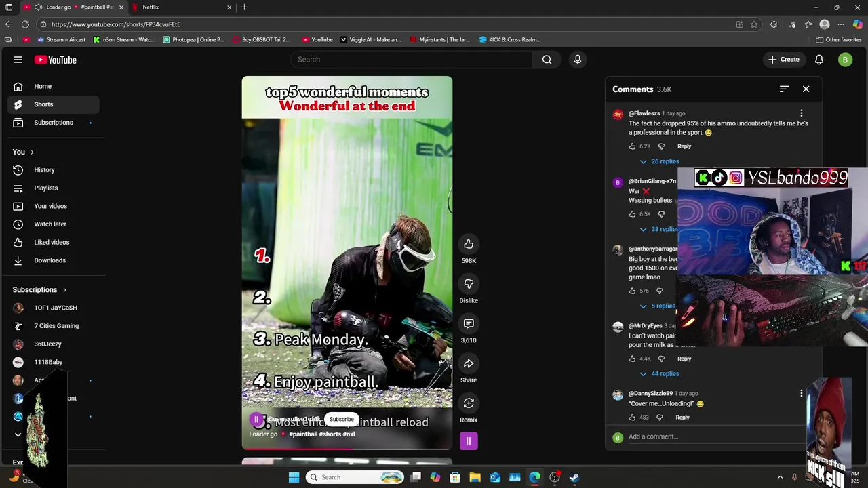Open a new browser tab
The width and height of the screenshot is (868, 488).
244,7
